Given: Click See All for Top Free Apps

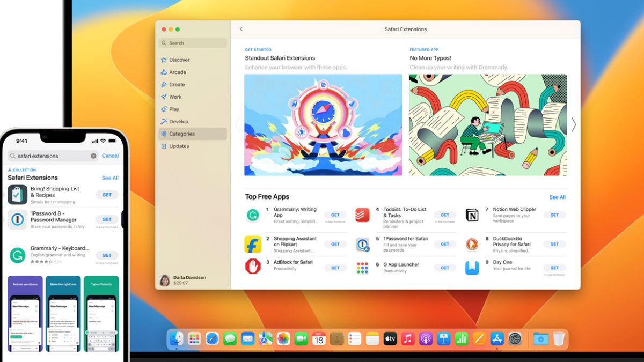Looking at the screenshot, I should (557, 197).
